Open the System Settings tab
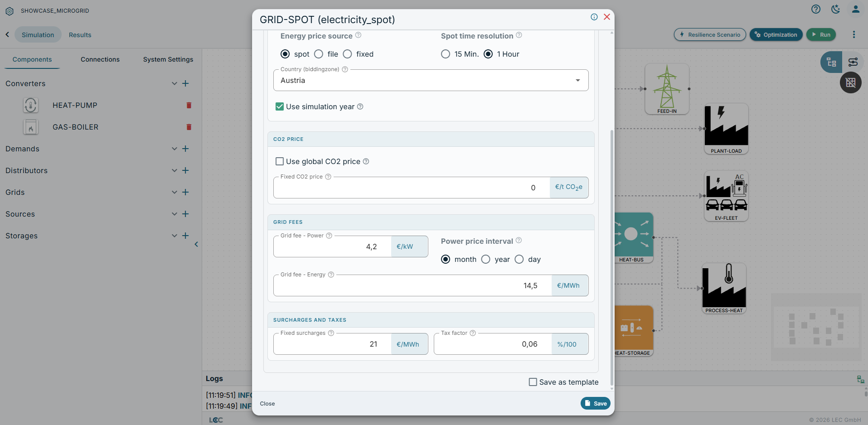The image size is (868, 425). pos(168,59)
